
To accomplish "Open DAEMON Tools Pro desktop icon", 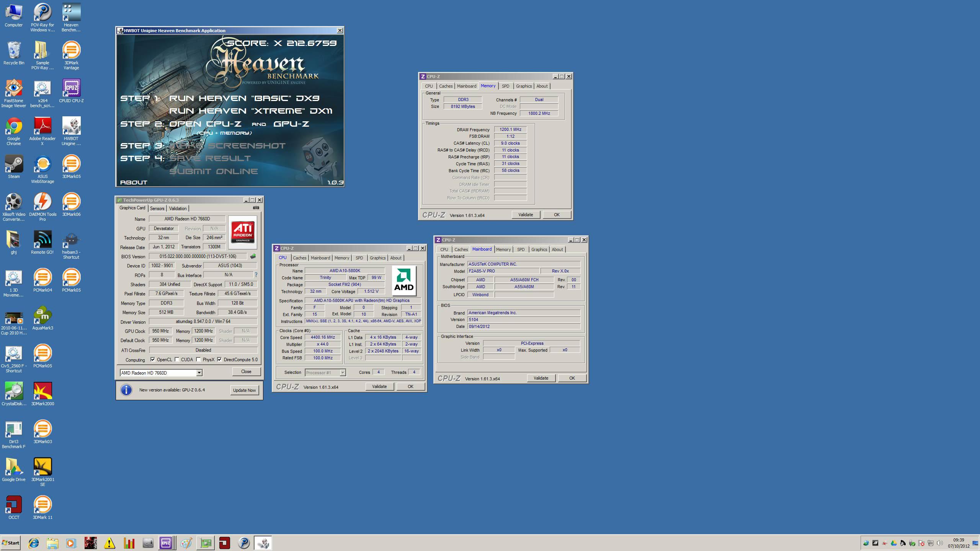I will pos(42,207).
